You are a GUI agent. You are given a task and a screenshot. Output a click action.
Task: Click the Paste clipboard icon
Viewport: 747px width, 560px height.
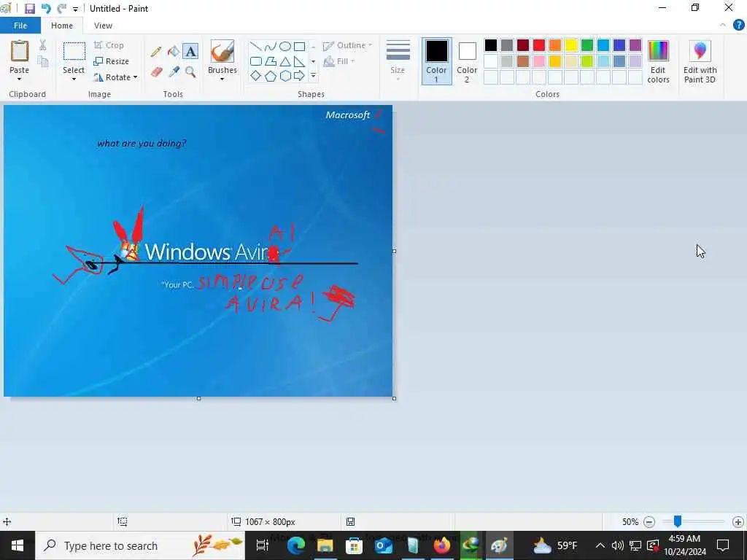pos(20,51)
